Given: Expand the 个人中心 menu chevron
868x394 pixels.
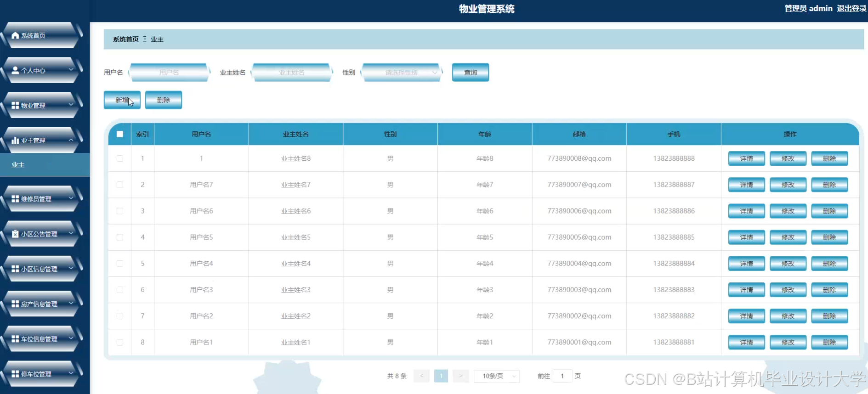Looking at the screenshot, I should 71,70.
